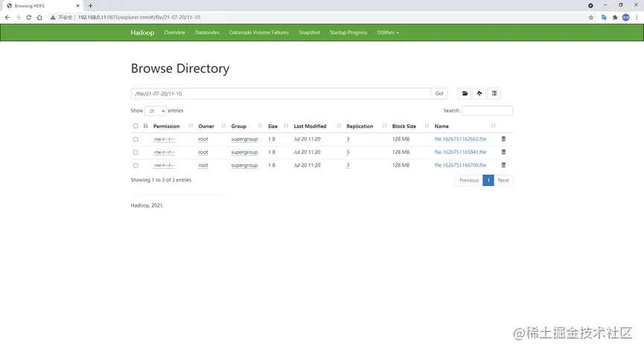Sort table by Last Modified column header
Image resolution: width=644 pixels, height=352 pixels.
[310, 126]
